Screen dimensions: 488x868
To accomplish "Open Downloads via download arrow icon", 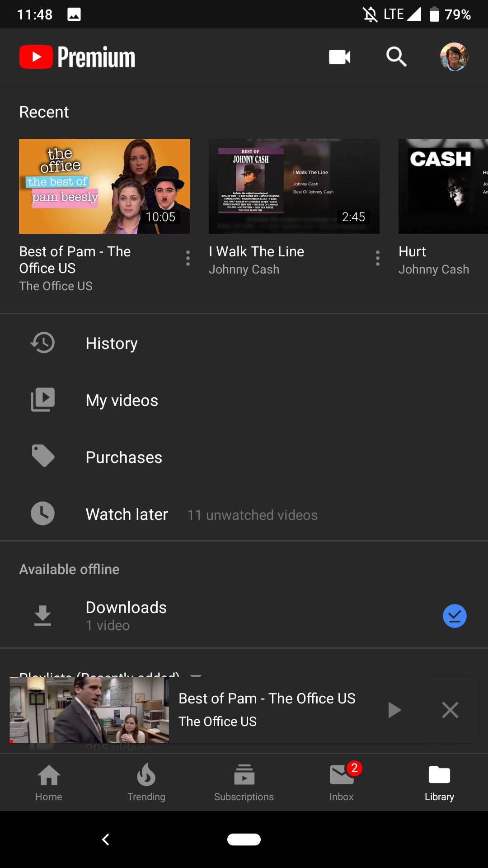I will point(42,616).
